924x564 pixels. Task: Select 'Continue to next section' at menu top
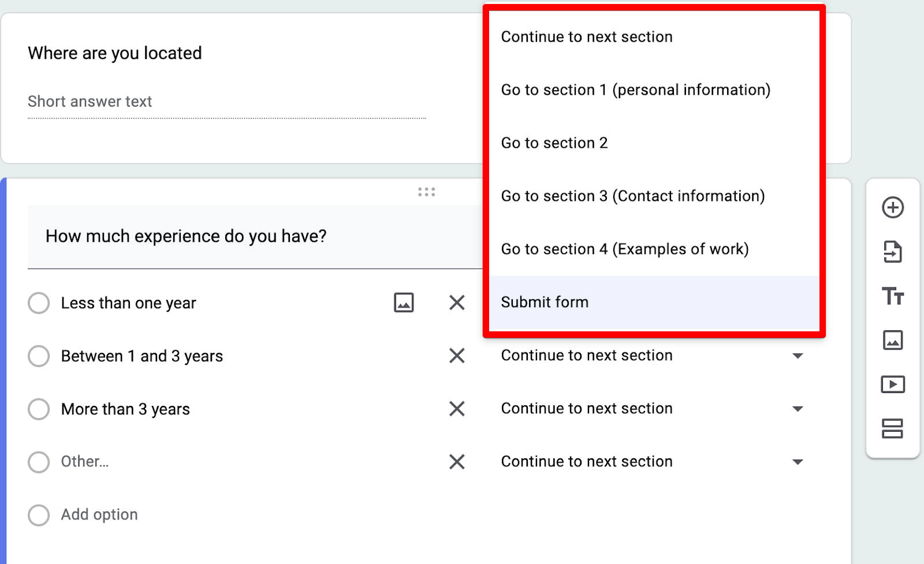tap(587, 36)
